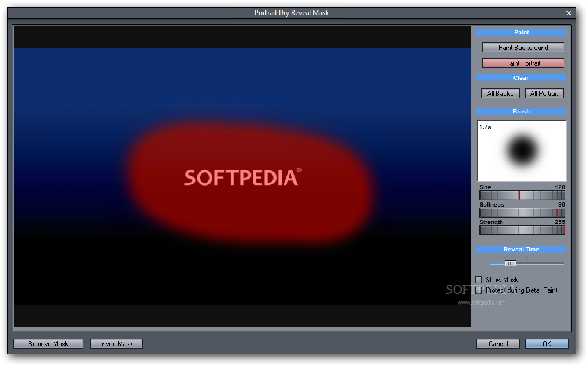The height and width of the screenshot is (366, 588).
Task: Click the Paint Background button
Action: (x=523, y=48)
